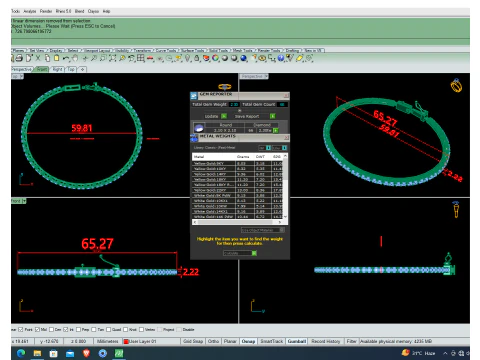Open the Render menu
The width and height of the screenshot is (480, 360).
(x=46, y=11)
